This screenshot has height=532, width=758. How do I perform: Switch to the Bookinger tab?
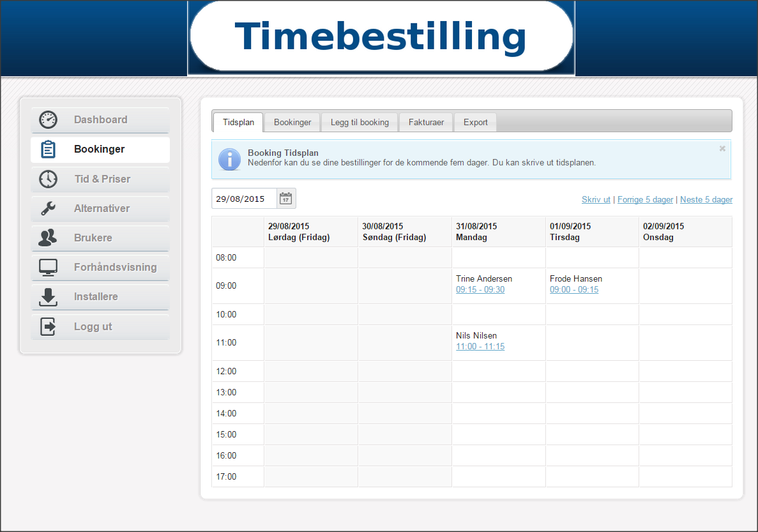(x=292, y=123)
